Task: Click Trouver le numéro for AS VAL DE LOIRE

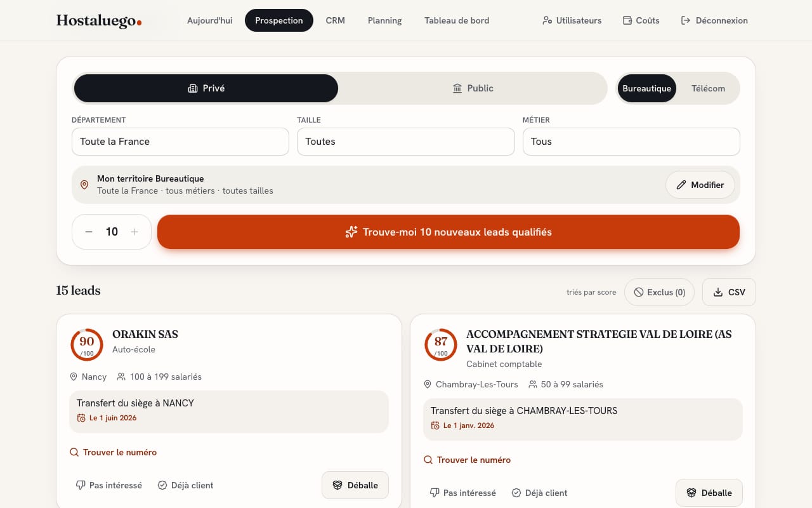Action: [468, 460]
